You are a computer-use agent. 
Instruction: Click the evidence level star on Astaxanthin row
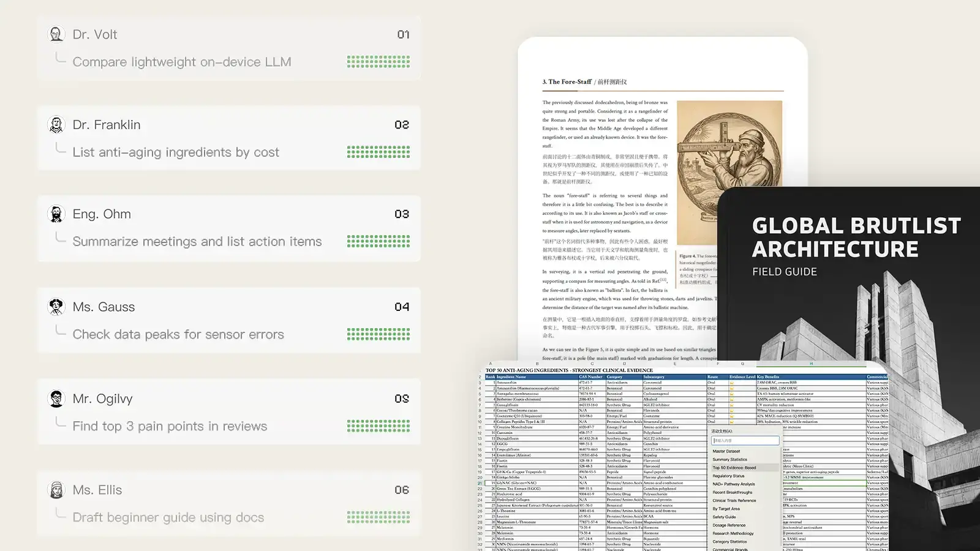(732, 383)
